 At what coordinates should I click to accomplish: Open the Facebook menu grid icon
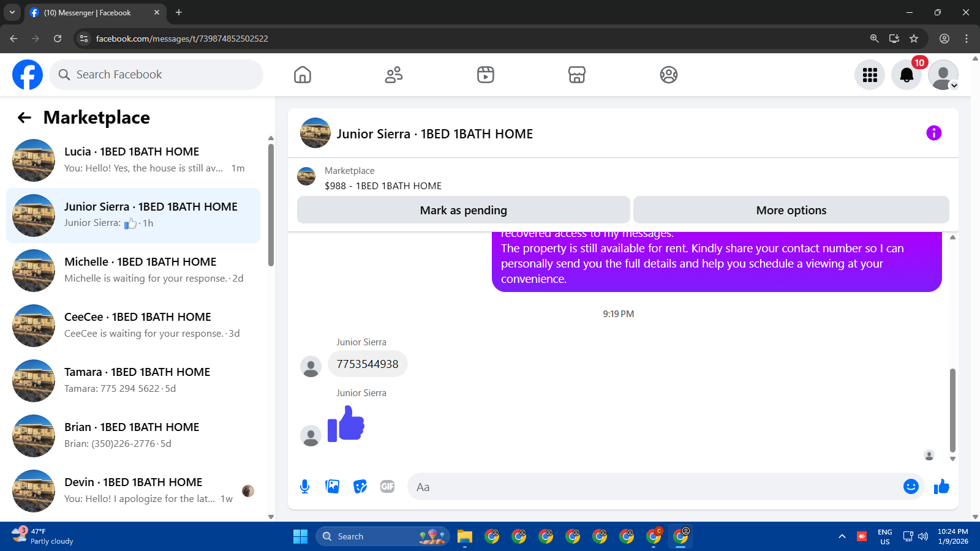click(870, 75)
